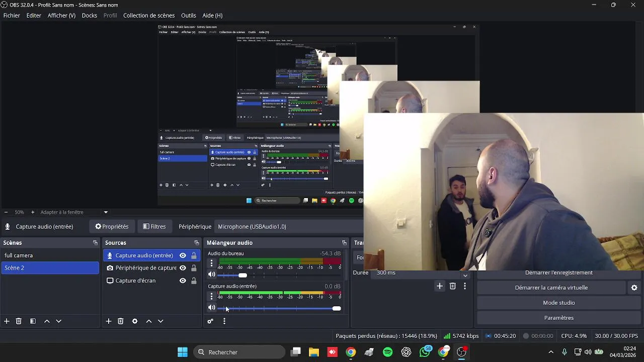
Task: Select the full camera scene
Action: (50, 255)
